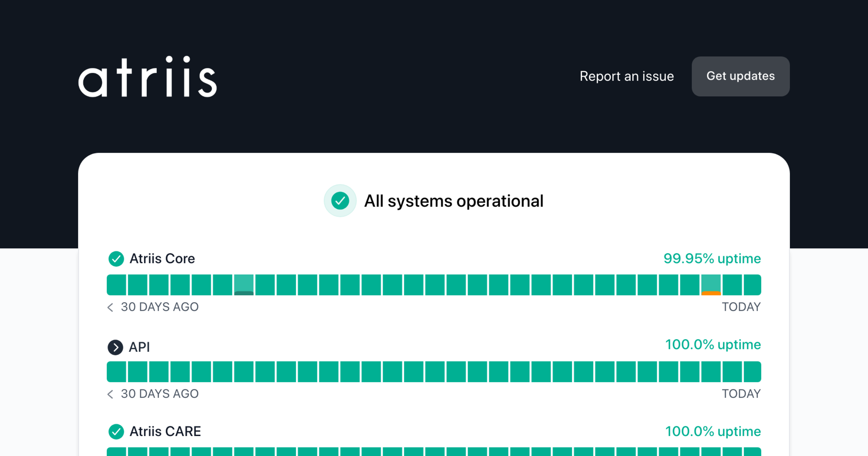Select the API component name

139,347
